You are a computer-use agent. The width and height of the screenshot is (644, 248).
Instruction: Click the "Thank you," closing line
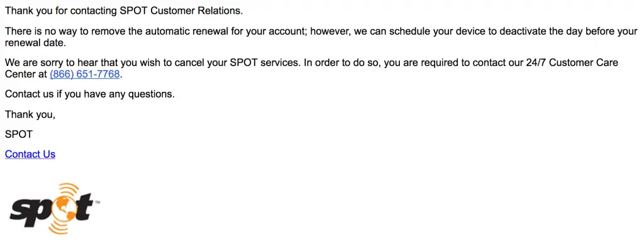pos(30,115)
